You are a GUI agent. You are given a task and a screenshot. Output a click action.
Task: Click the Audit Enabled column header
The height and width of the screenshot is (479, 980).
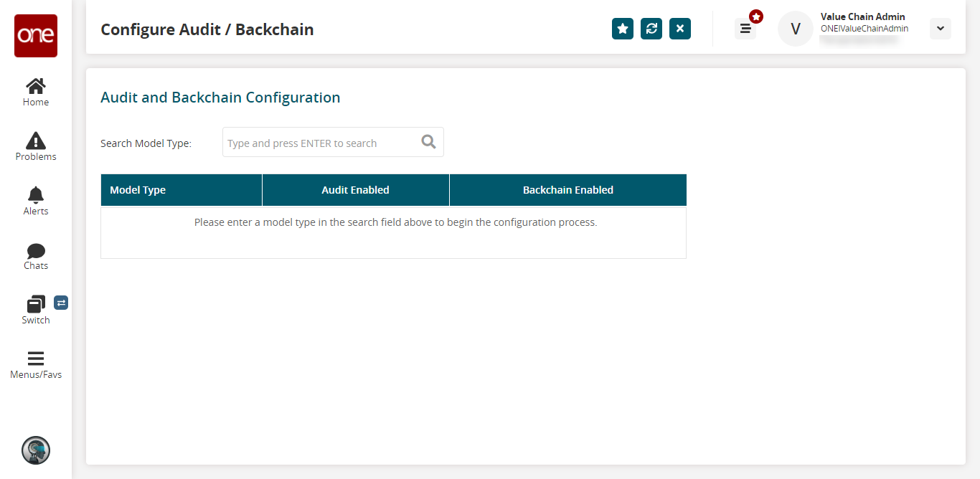[x=355, y=190]
